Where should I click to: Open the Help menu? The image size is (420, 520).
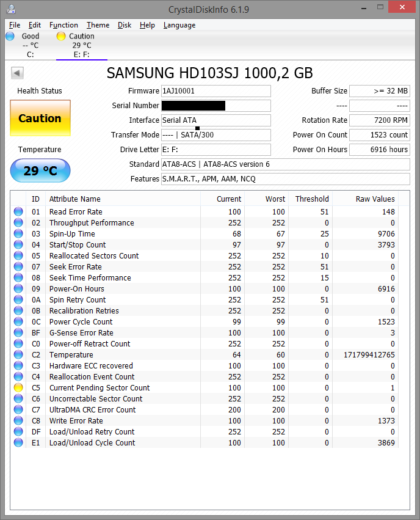(x=147, y=25)
